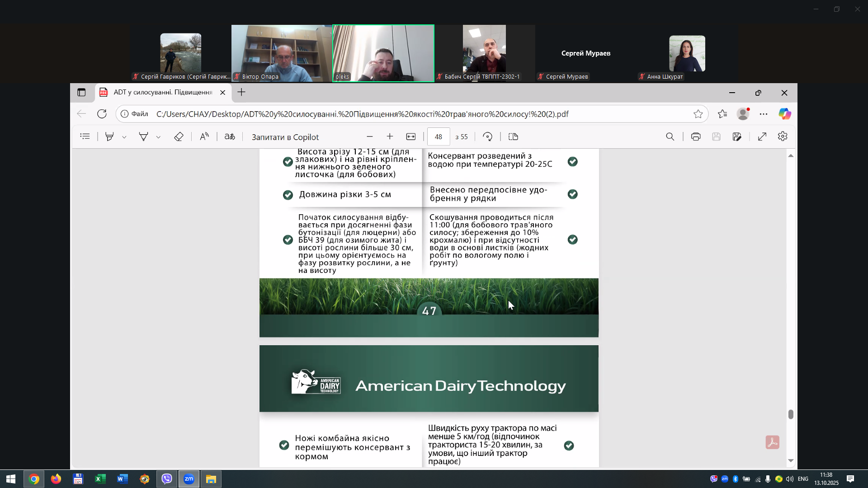
Task: Click the Copilot icon in the browser toolbar
Action: point(785,114)
